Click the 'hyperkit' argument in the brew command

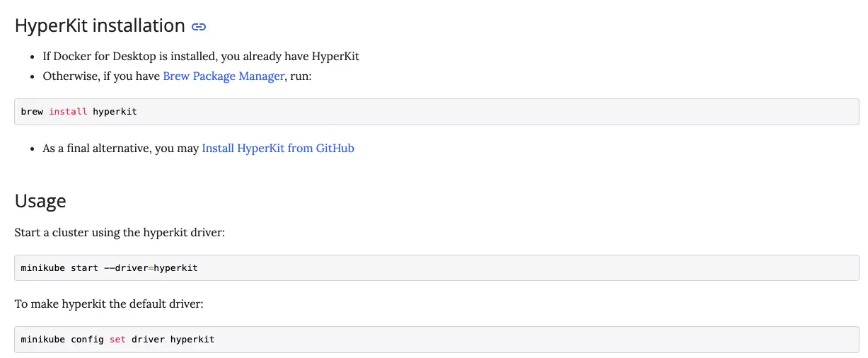tap(115, 112)
